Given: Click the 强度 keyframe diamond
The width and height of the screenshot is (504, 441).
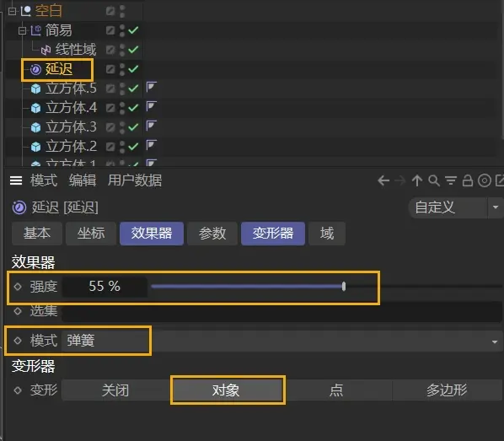Looking at the screenshot, I should tap(18, 287).
